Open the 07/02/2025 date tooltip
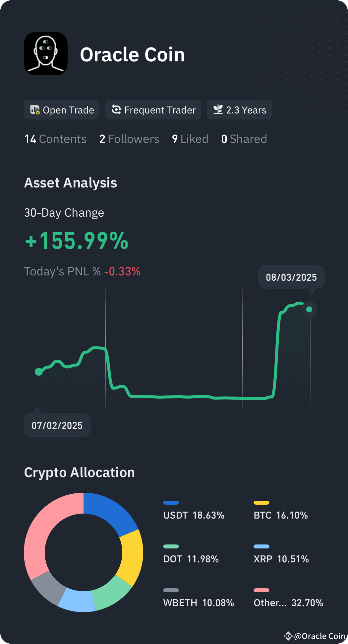This screenshot has width=348, height=644. coord(57,425)
